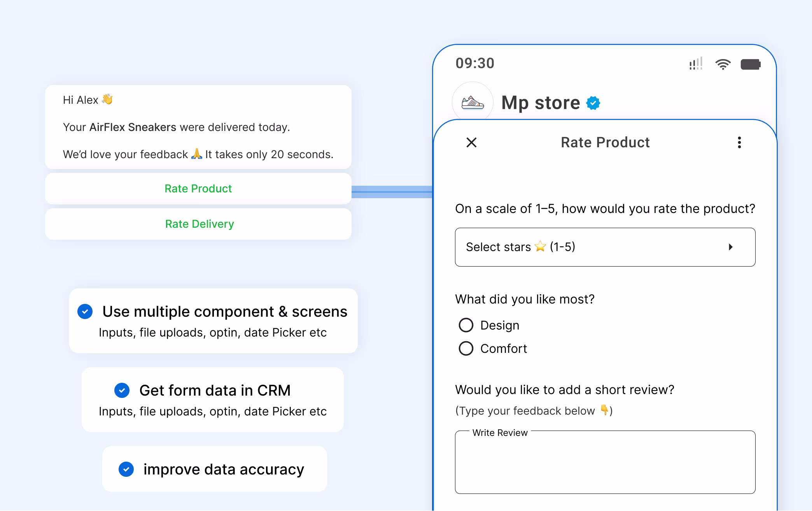Screen dimensions: 812x511
Task: Click the Wi-Fi status icon
Action: (723, 64)
